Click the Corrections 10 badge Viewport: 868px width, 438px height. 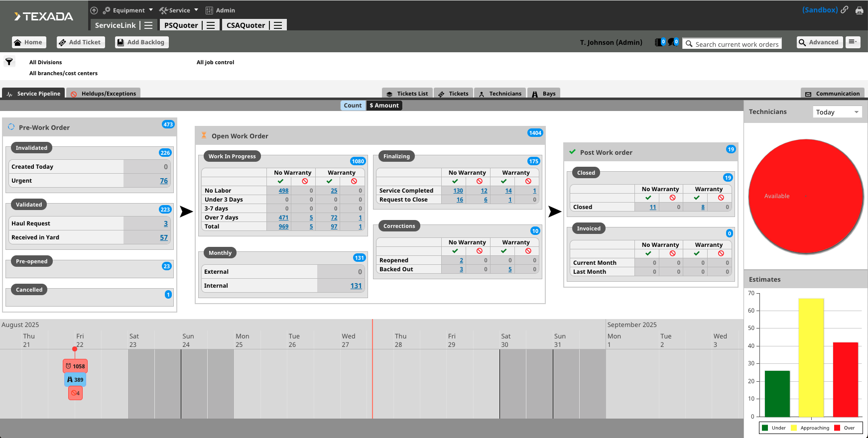tap(535, 231)
